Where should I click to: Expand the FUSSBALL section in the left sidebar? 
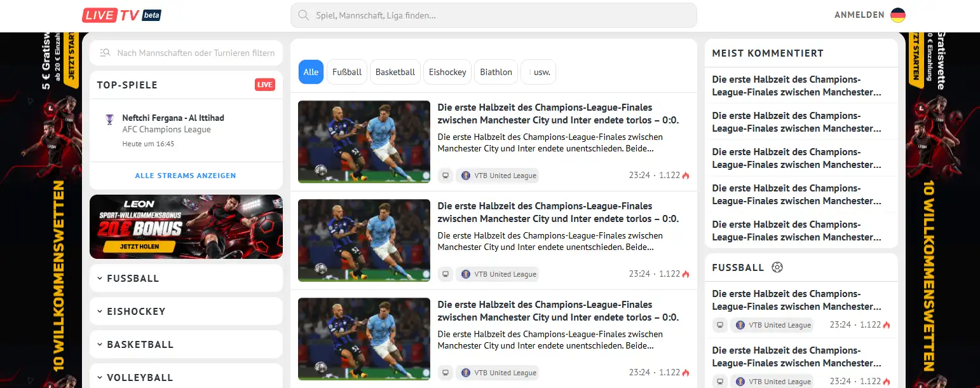[x=186, y=278]
